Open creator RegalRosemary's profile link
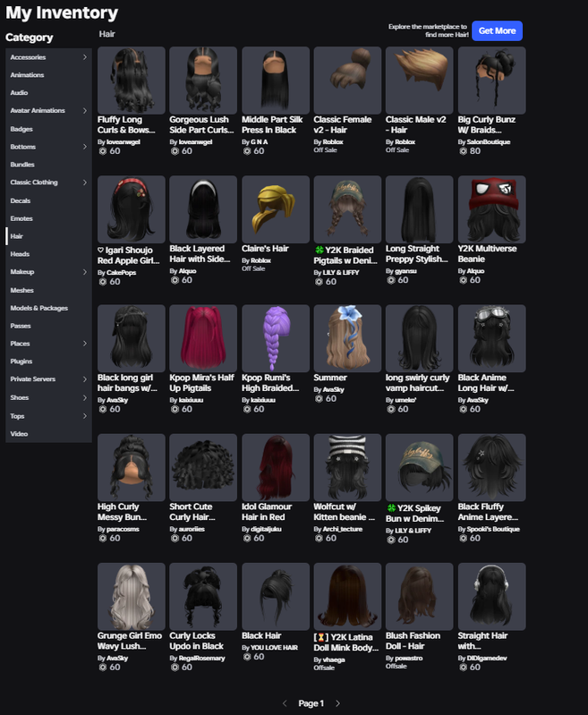This screenshot has height=715, width=588. pyautogui.click(x=201, y=658)
